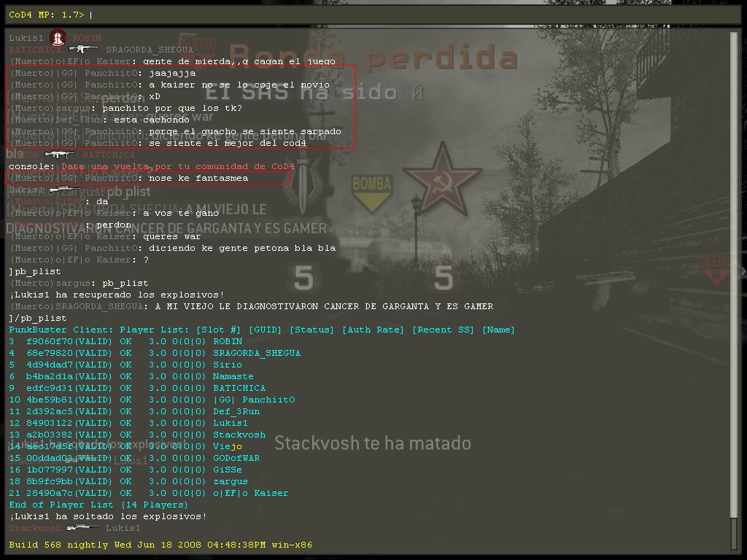Click the line '¡Lukis1 ha recuperado los explosivos!'
The width and height of the screenshot is (747, 560).
(117, 295)
